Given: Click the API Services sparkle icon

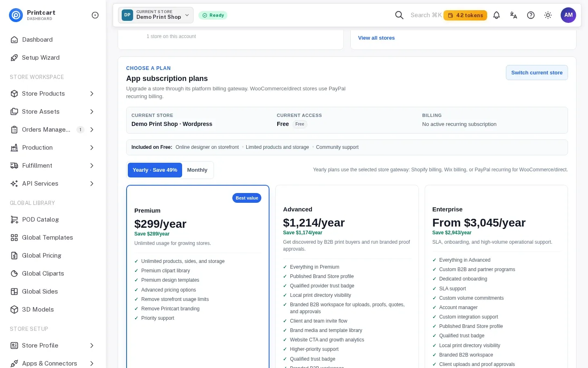Looking at the screenshot, I should click(x=14, y=184).
